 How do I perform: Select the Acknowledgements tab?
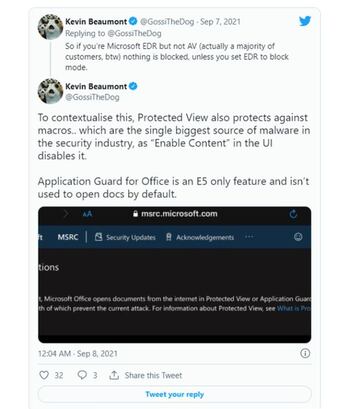[200, 237]
